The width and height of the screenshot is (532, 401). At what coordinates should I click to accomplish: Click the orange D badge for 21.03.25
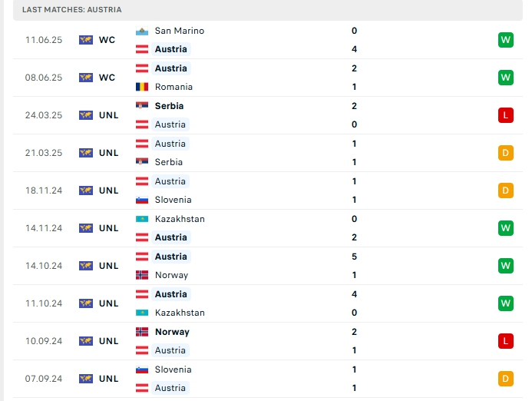(506, 153)
